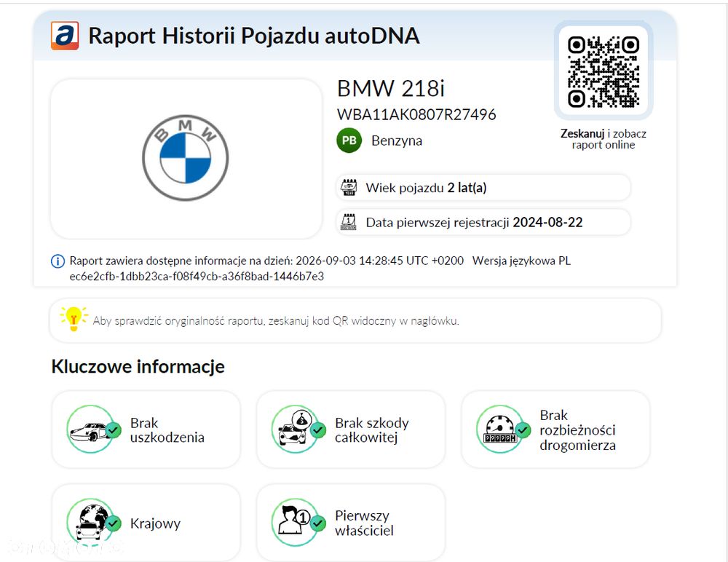
Task: Click the blue info circle icon
Action: 58,261
